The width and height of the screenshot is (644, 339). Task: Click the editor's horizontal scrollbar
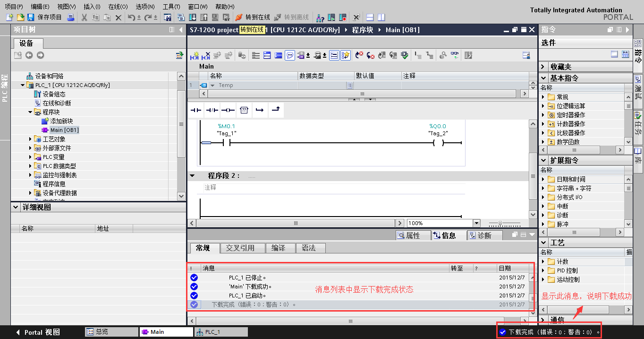click(296, 223)
